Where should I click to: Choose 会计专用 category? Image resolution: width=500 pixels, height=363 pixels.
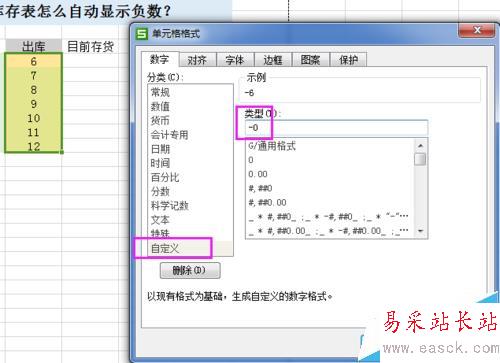click(190, 135)
